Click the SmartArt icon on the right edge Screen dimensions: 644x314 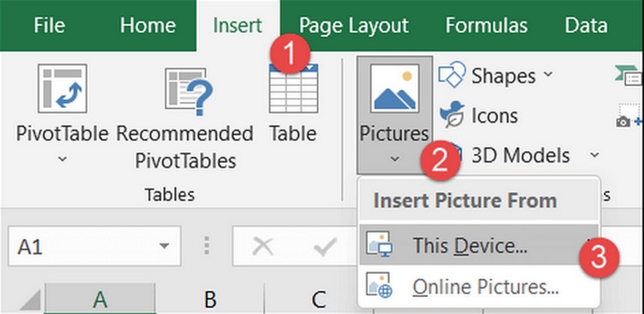click(629, 75)
